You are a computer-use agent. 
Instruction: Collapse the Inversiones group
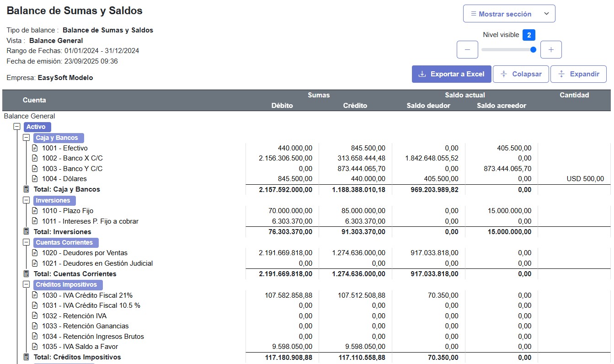tap(27, 200)
